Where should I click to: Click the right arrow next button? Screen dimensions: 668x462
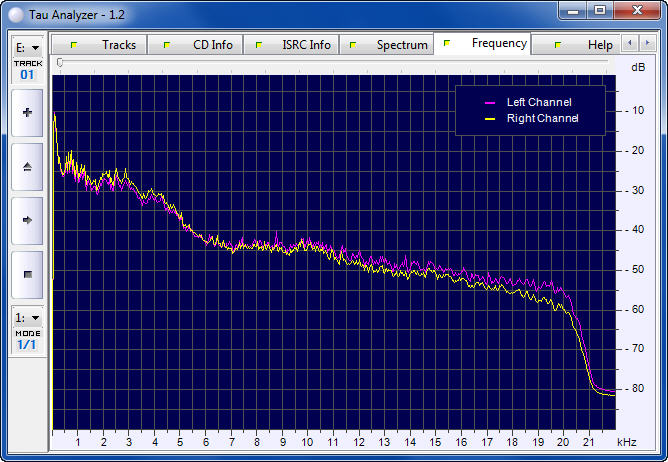click(x=27, y=219)
